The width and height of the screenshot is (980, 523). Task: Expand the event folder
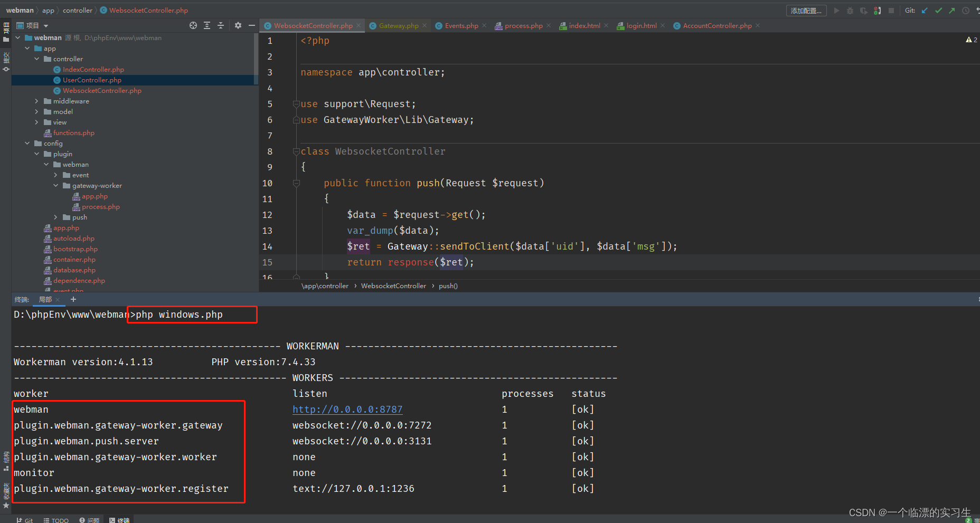pyautogui.click(x=56, y=175)
